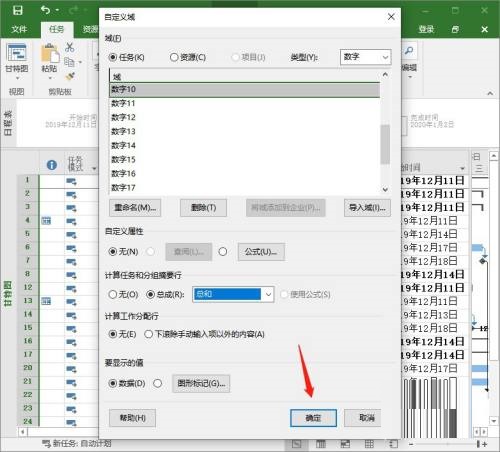Click the Gantt chart vertical scroll down arrow
The height and width of the screenshot is (452, 500).
[x=493, y=421]
